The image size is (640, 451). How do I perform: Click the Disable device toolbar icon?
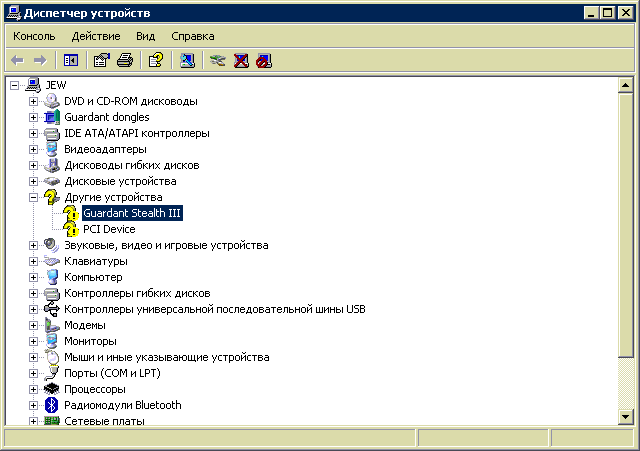264,60
